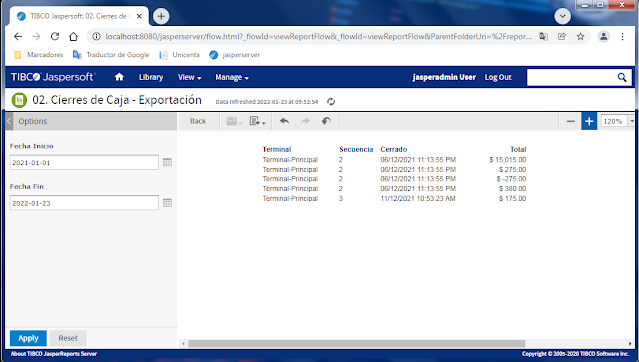The image size is (639, 362).
Task: Click the TIBCO Jaspersoft logo
Action: [53, 77]
